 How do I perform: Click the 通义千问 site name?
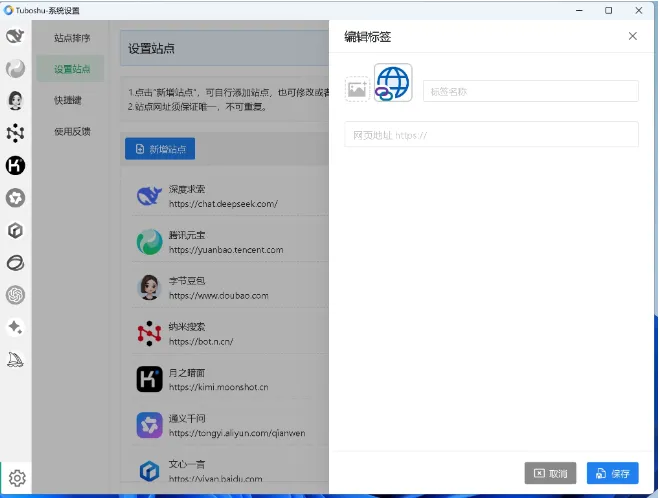click(x=186, y=418)
